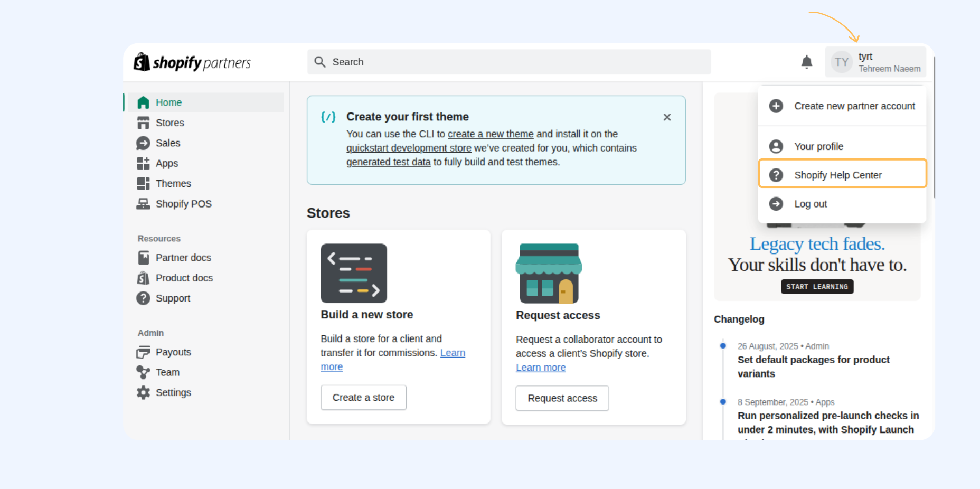Open Themes section in sidebar
Screen dimensions: 980x489
point(205,183)
